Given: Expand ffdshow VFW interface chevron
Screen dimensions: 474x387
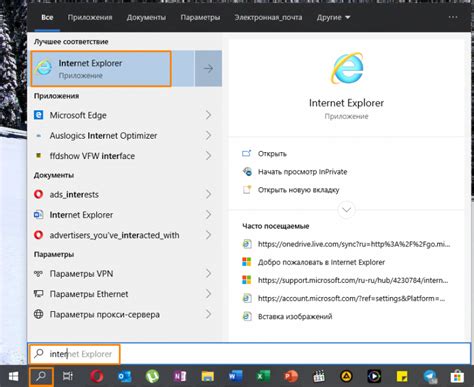Looking at the screenshot, I should click(x=208, y=156).
